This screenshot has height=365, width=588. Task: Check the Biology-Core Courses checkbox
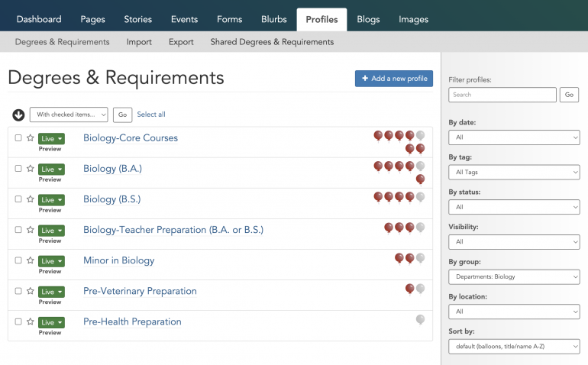[18, 137]
